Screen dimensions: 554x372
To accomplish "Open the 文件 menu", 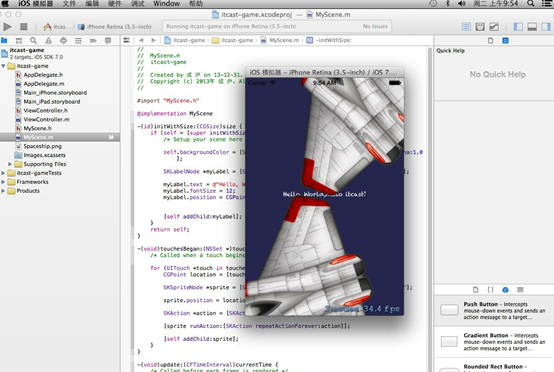I will 69,4.
